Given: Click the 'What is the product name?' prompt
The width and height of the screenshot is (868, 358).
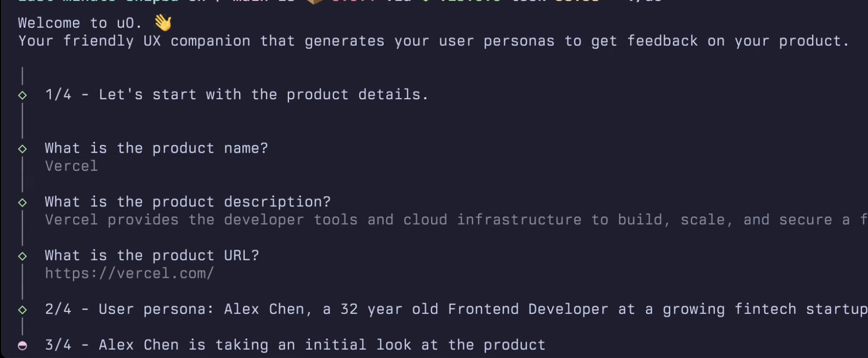Looking at the screenshot, I should [x=157, y=148].
